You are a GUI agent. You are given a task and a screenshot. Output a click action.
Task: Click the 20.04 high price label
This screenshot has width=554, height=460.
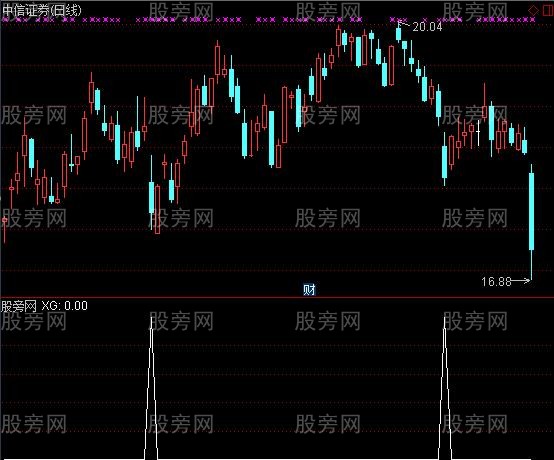[x=427, y=26]
